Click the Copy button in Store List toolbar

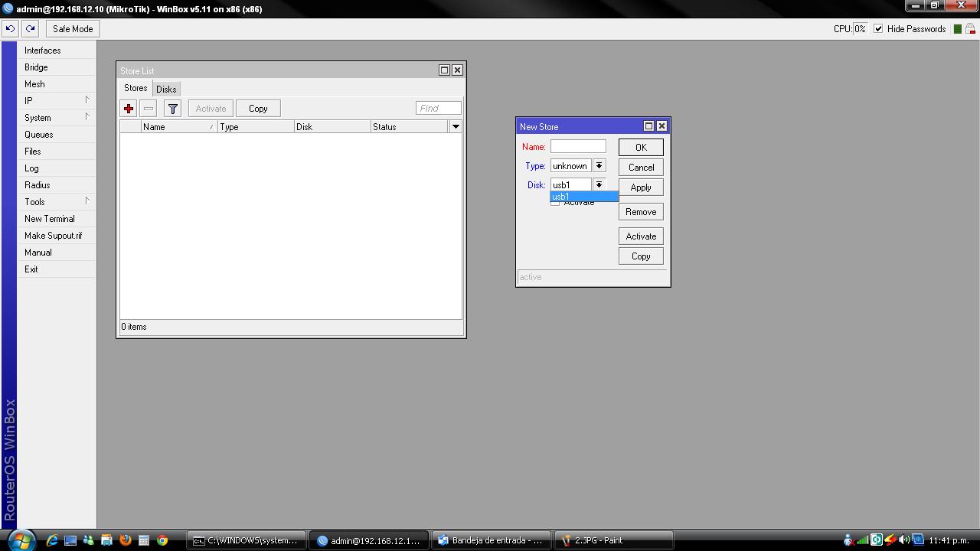[x=258, y=109]
